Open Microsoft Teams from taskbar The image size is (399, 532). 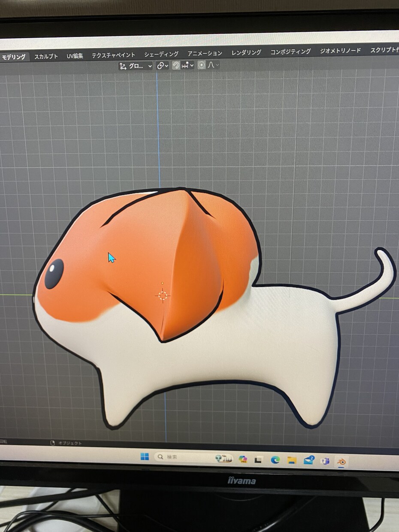pos(325,462)
